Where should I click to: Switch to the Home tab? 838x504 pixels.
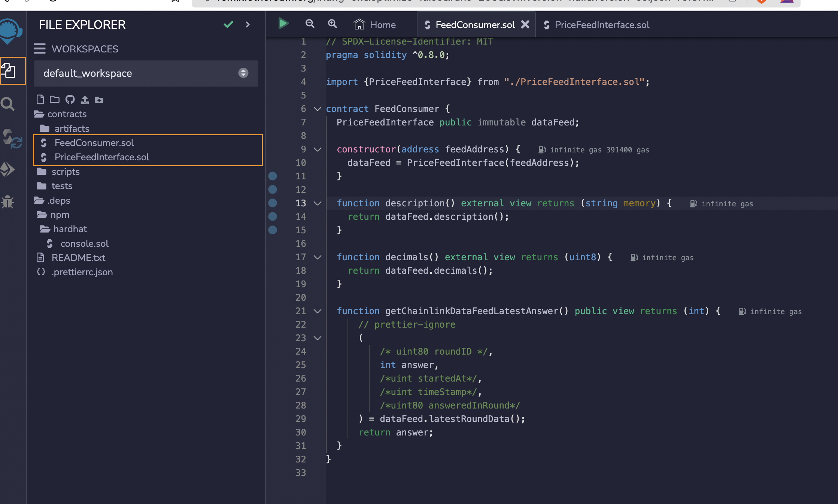click(x=375, y=25)
